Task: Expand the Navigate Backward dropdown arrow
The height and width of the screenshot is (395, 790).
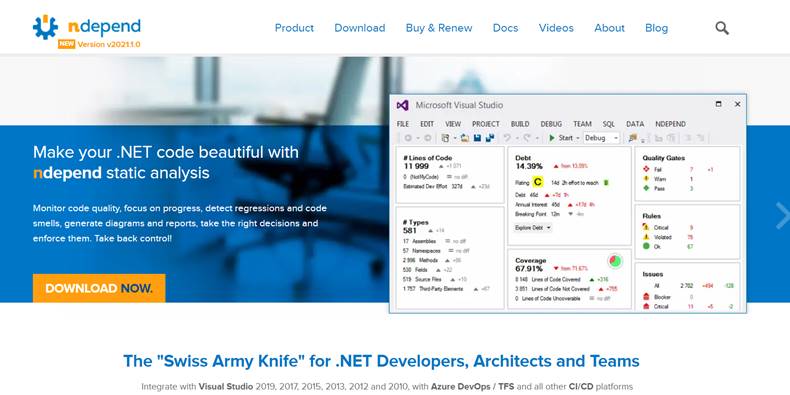Action: tap(418, 138)
